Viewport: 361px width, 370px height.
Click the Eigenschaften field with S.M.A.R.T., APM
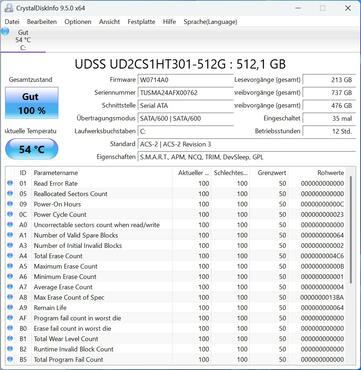(246, 157)
